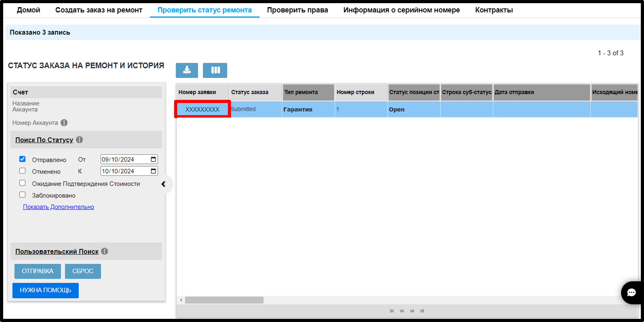Sort by Исходящий номер column header
This screenshot has height=322, width=644.
[x=614, y=92]
